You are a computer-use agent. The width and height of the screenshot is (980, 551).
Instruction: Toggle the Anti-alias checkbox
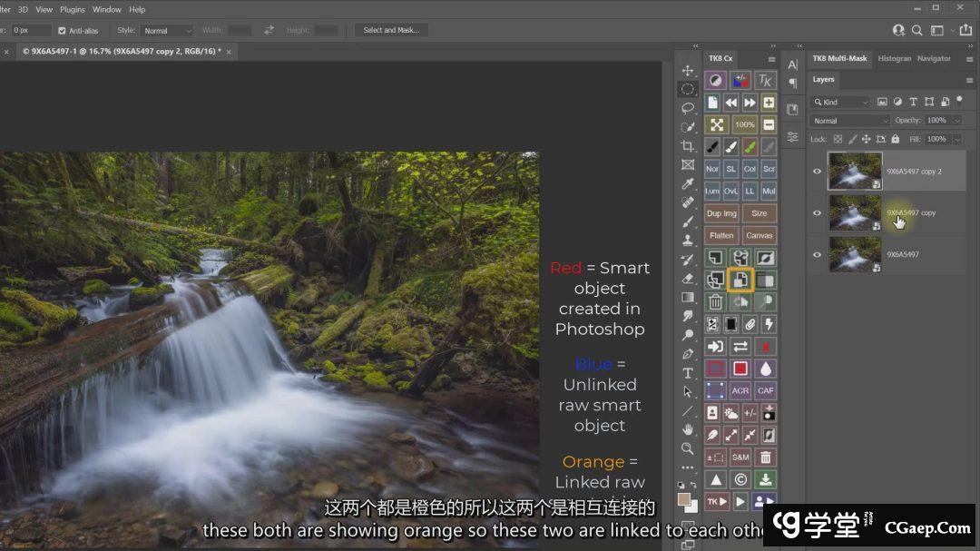(x=63, y=30)
